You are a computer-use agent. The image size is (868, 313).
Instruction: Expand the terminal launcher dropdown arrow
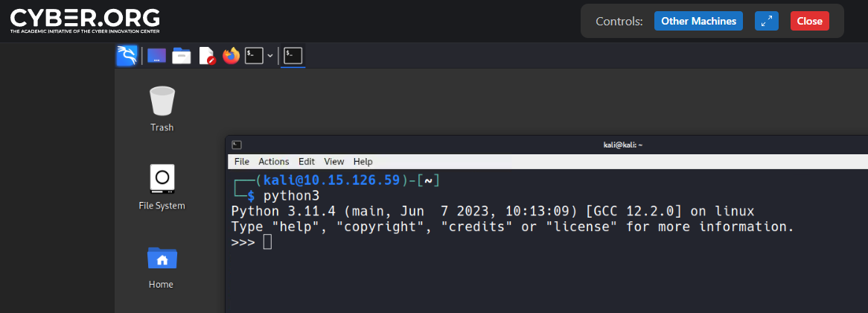(x=270, y=56)
